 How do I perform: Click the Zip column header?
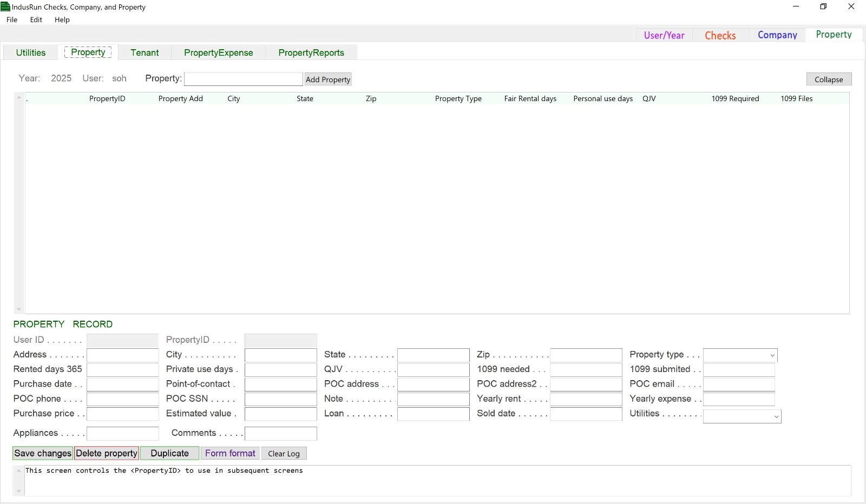pos(371,98)
